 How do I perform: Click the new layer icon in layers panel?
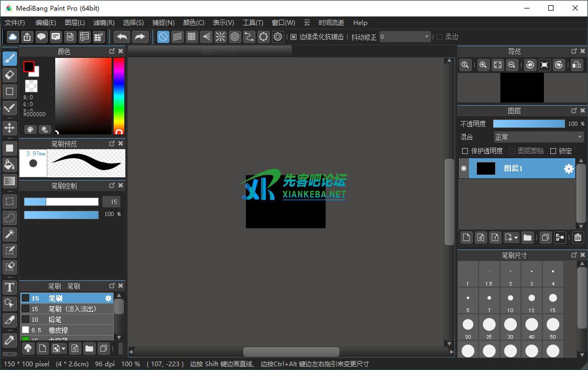tap(466, 237)
